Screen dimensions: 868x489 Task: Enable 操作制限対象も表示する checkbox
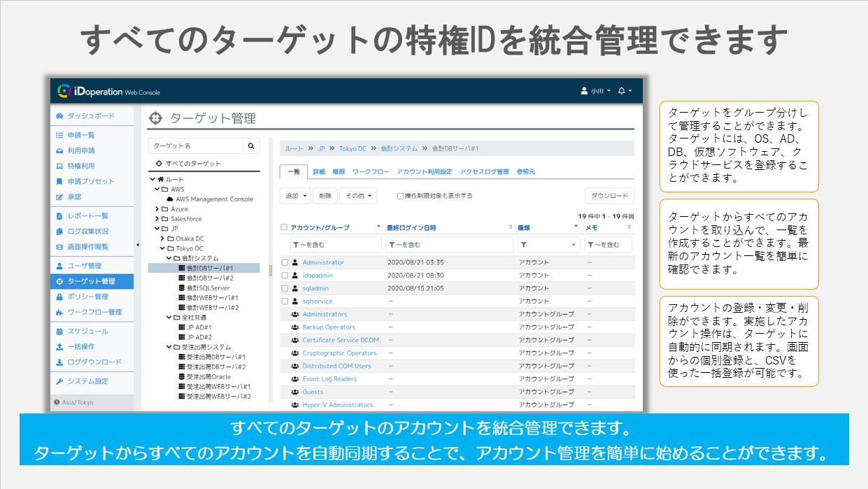[400, 196]
